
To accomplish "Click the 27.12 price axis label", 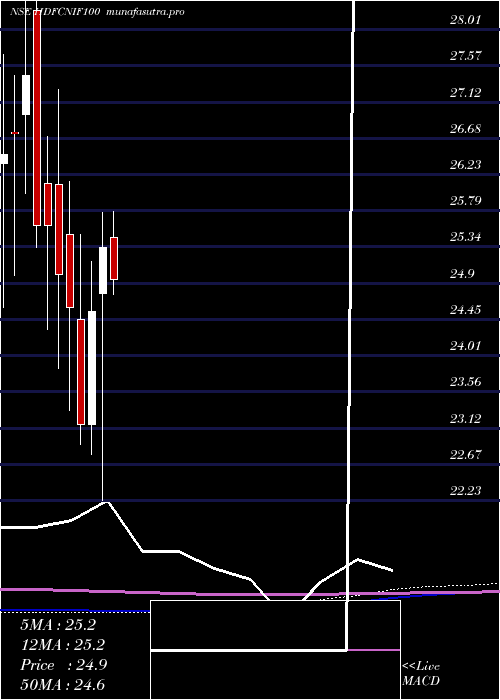I will tap(466, 92).
